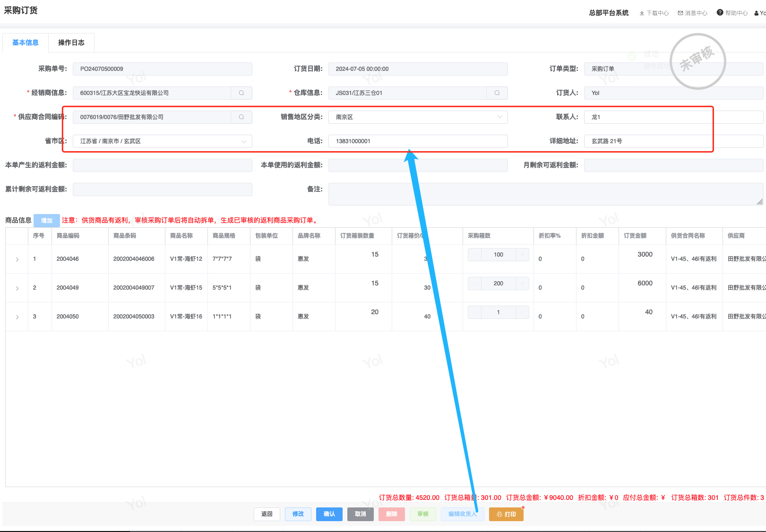Click barcode cell 2002004049007
This screenshot has width=766, height=532.
134,288
